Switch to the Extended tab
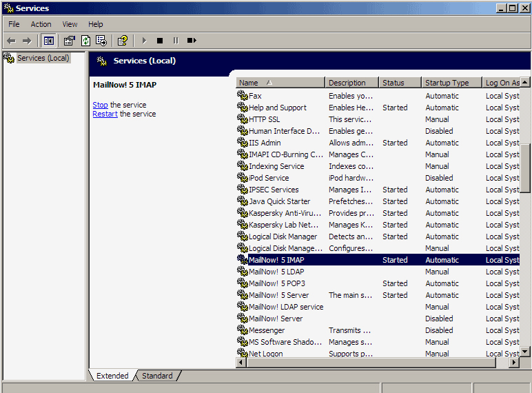532x393 pixels. point(112,376)
